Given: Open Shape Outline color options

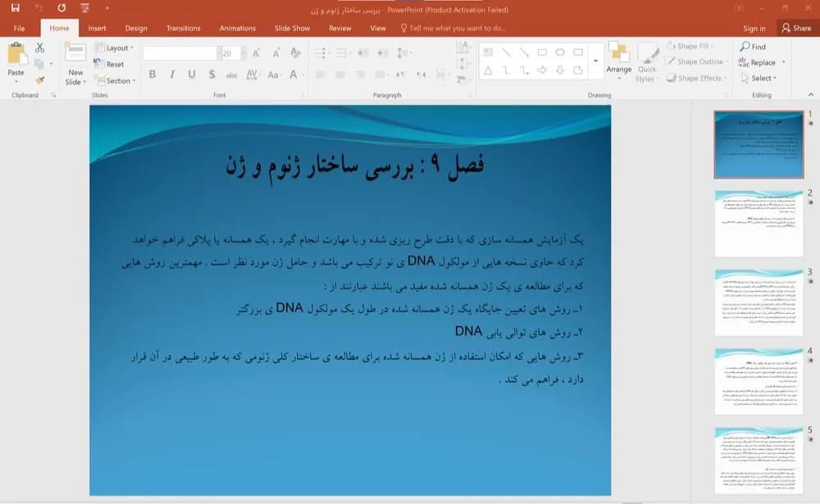Looking at the screenshot, I should coord(696,61).
